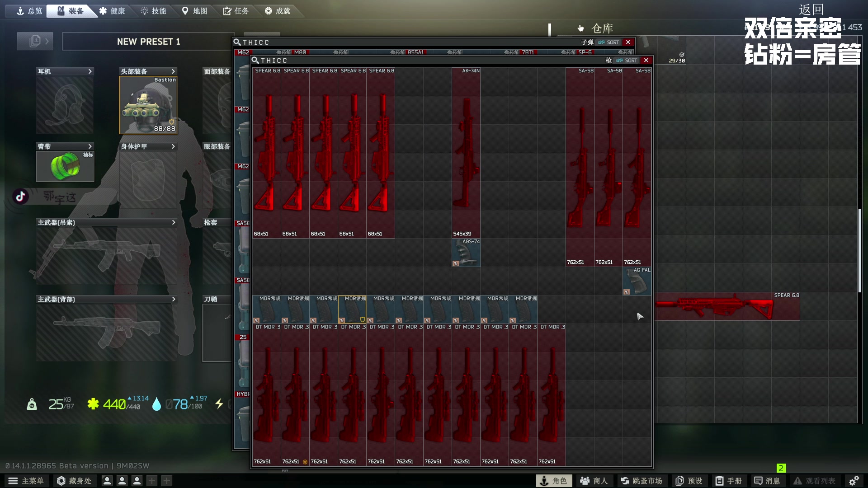
Task: Click the stash vertical scrollbar
Action: (x=860, y=251)
